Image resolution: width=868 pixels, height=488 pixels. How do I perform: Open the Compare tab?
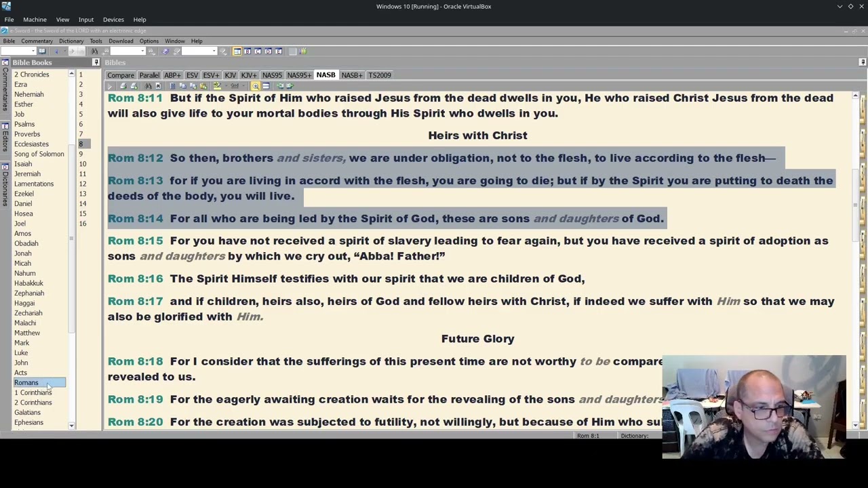[x=121, y=75]
